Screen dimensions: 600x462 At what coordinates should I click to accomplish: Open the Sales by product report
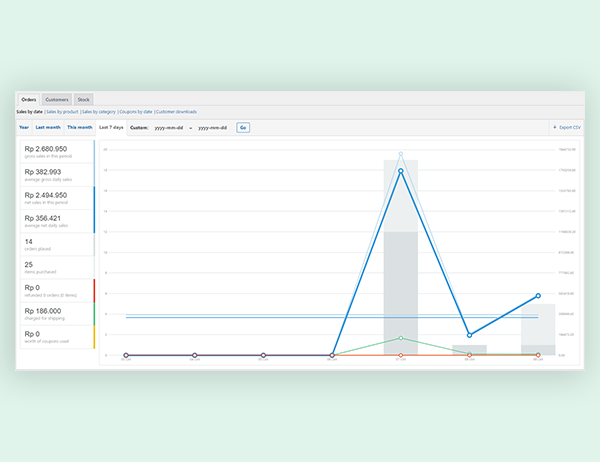point(62,112)
